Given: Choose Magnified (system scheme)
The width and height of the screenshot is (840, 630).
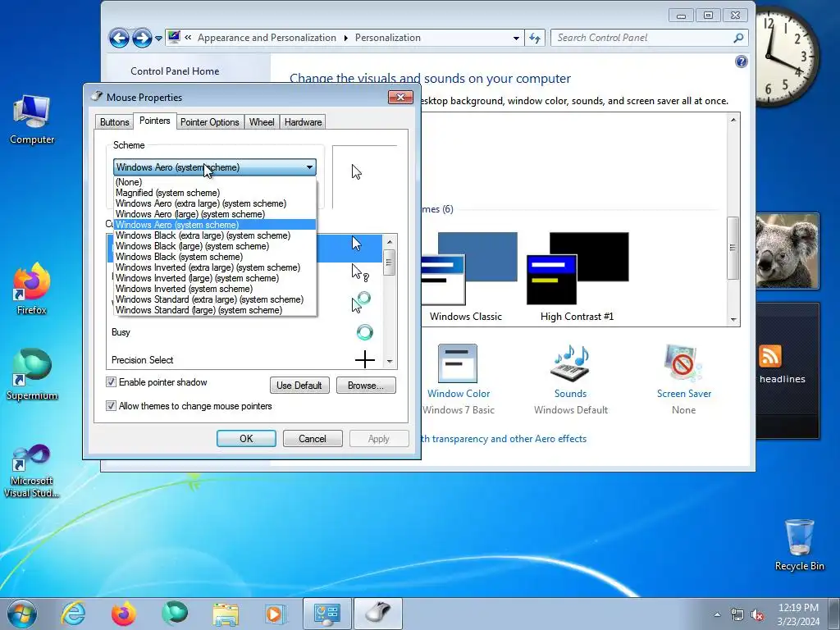Looking at the screenshot, I should [x=215, y=193].
